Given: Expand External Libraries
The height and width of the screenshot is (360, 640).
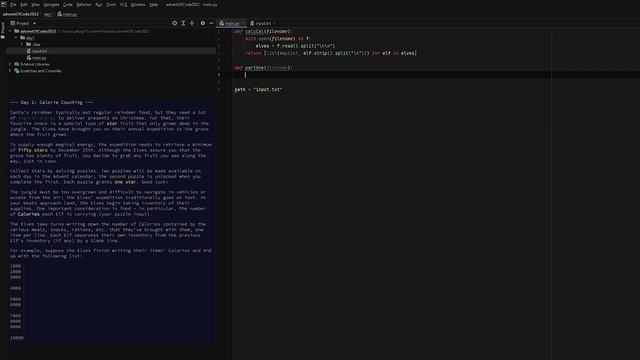Looking at the screenshot, I should (x=10, y=64).
